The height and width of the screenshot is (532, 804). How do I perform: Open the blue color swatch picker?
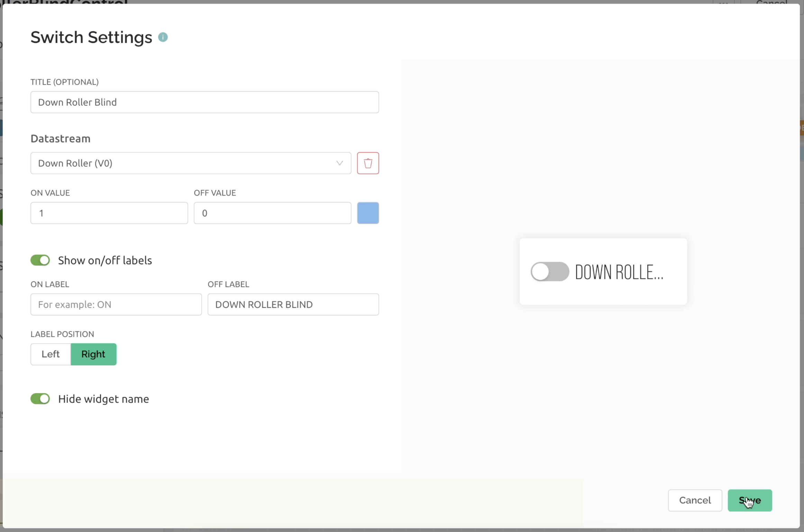click(x=368, y=213)
